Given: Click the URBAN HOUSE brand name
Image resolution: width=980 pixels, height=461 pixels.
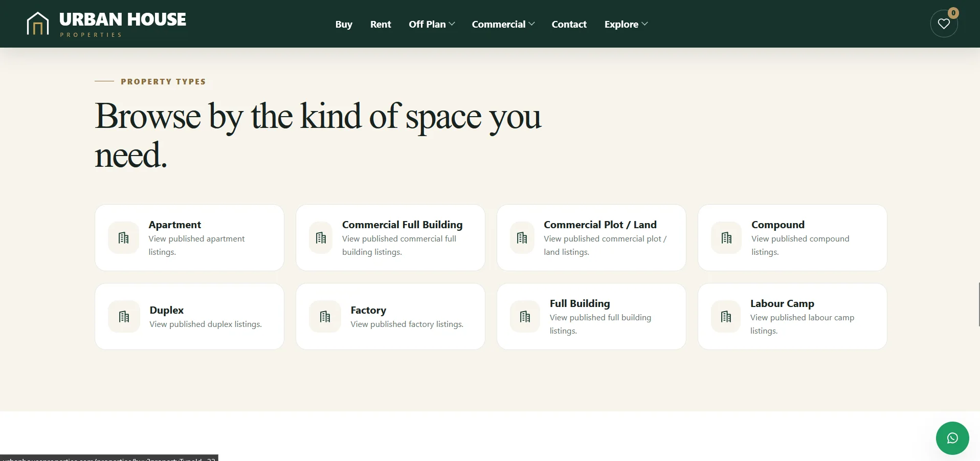Looking at the screenshot, I should (x=123, y=19).
